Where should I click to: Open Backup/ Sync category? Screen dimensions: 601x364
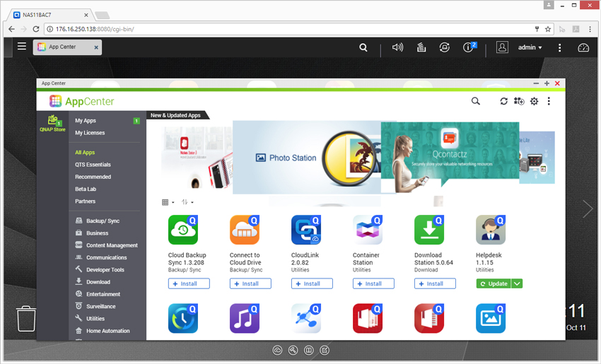pyautogui.click(x=98, y=221)
